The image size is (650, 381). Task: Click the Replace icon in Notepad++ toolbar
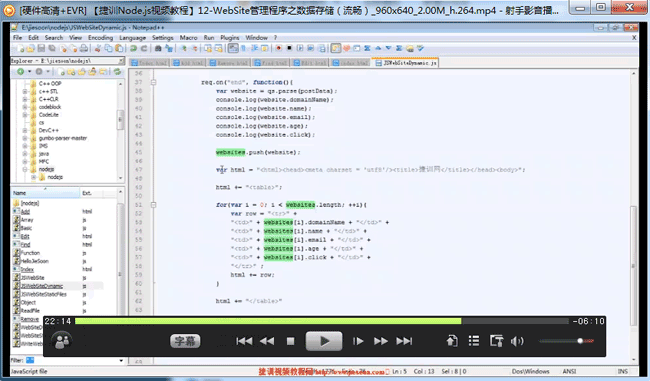pos(169,49)
